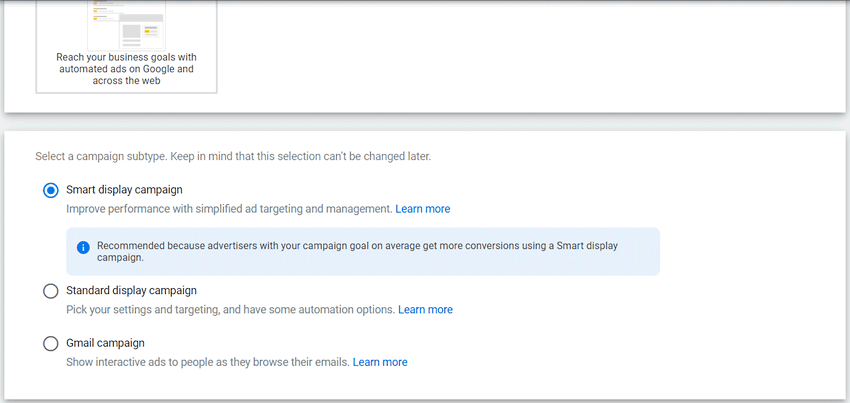Viewport: 850px width, 403px height.
Task: Open Learn more link for Standard display campaign
Action: [425, 310]
